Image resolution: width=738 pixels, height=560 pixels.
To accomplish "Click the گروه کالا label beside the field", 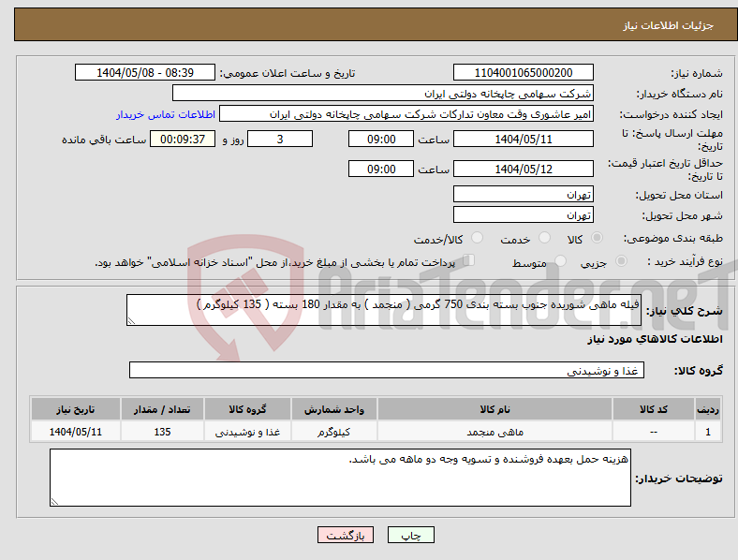I will (698, 370).
